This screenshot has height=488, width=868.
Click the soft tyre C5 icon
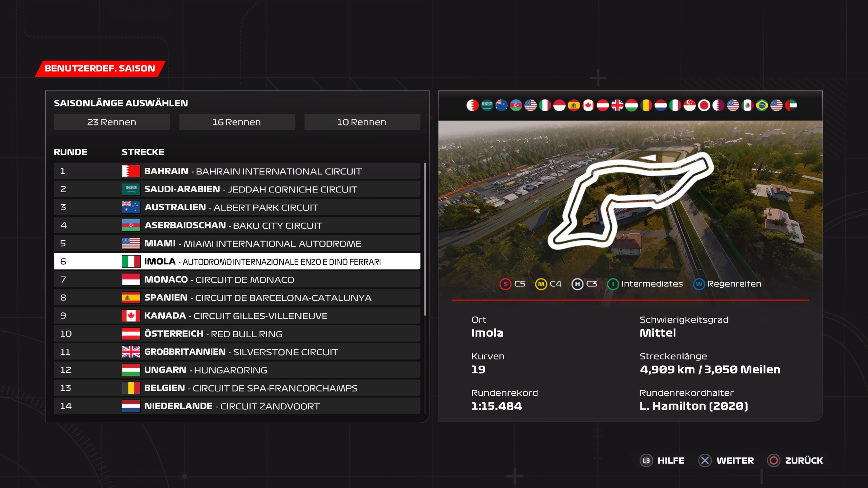click(x=505, y=284)
